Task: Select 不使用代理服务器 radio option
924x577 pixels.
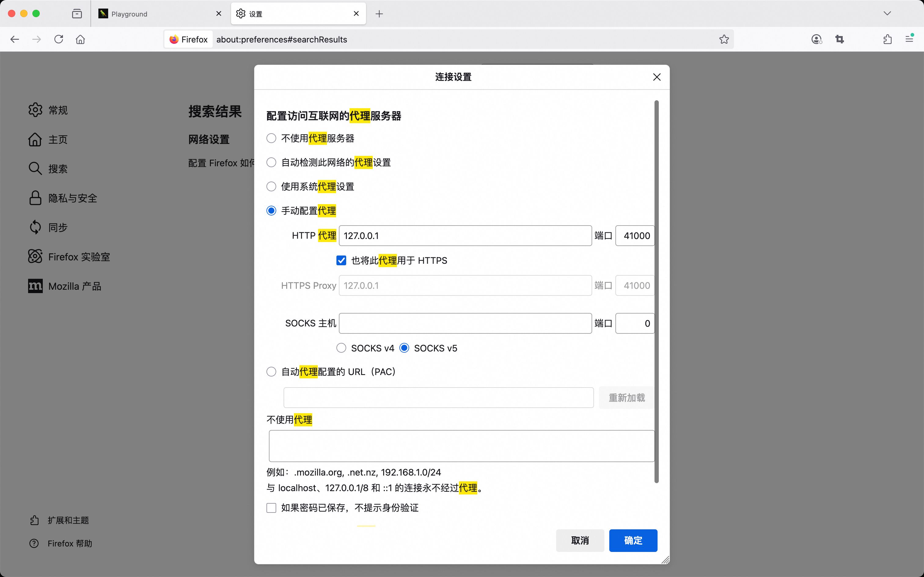Action: pyautogui.click(x=271, y=138)
